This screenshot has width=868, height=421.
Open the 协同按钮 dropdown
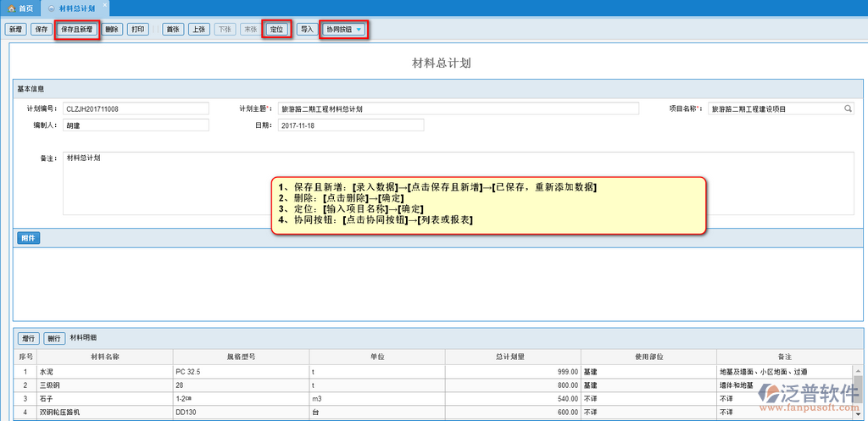344,30
